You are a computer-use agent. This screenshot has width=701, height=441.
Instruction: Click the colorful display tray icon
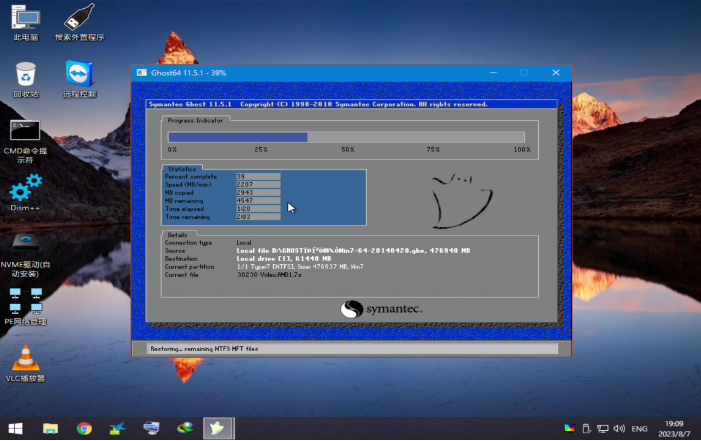(569, 428)
